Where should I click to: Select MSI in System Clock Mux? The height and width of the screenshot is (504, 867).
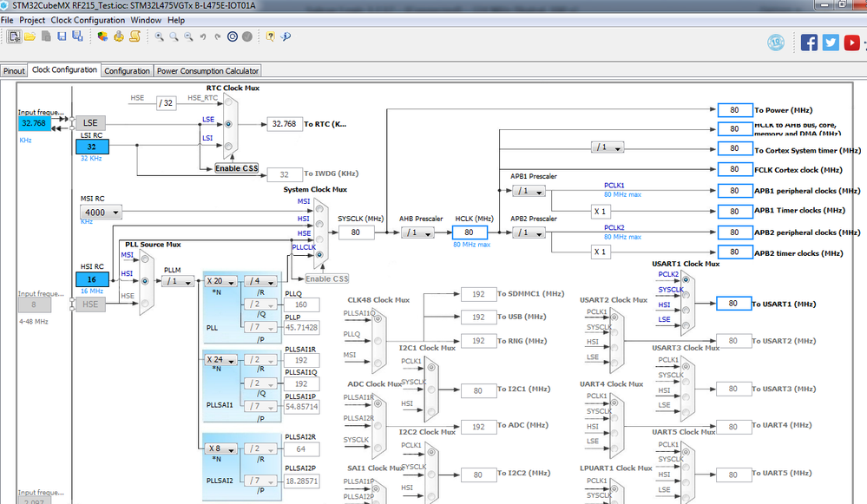click(319, 209)
